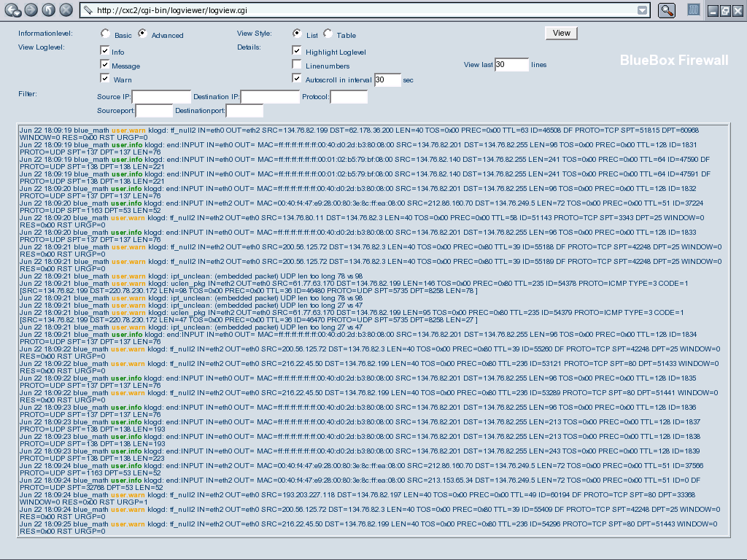The height and width of the screenshot is (560, 747).
Task: Click the Autoscroll interval seconds field
Action: pos(387,79)
